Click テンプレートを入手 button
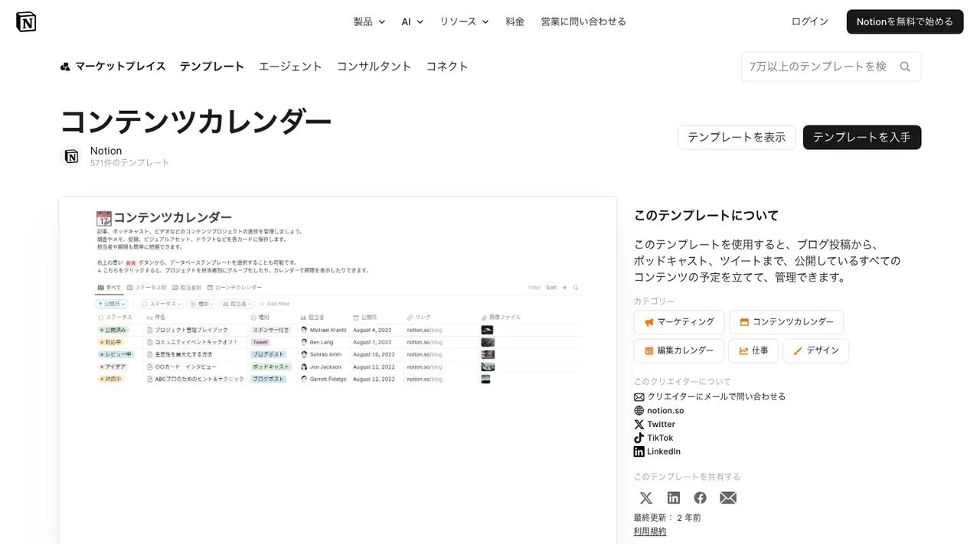The height and width of the screenshot is (544, 980). pyautogui.click(x=862, y=137)
